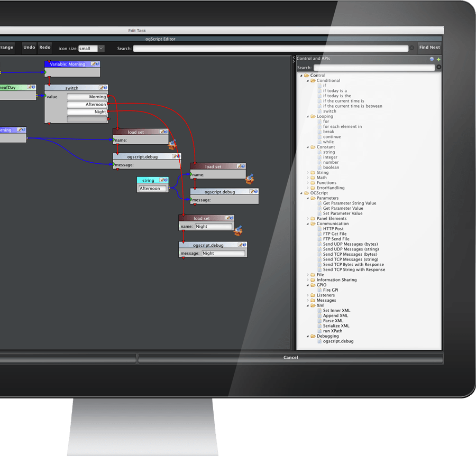Expand the Panel Elements folder
This screenshot has height=456, width=476.
(307, 219)
